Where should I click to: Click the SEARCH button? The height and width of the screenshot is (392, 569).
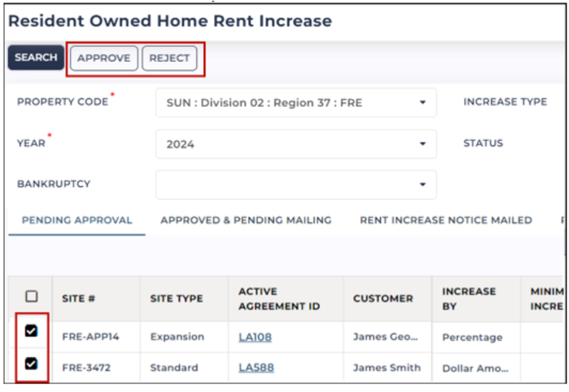[36, 58]
